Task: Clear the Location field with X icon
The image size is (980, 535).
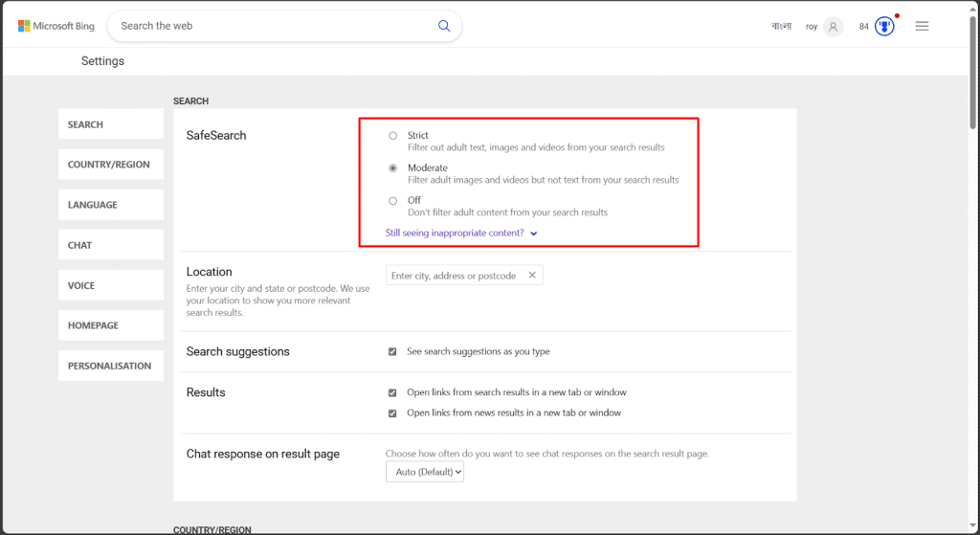Action: click(532, 275)
